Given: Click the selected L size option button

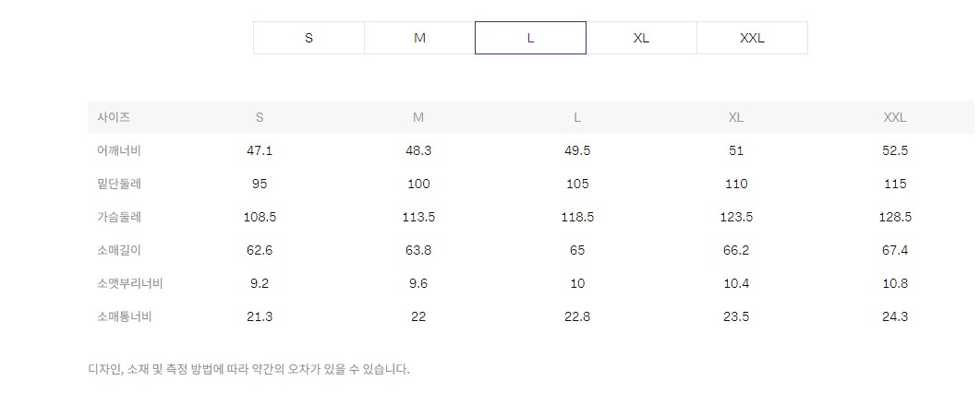Looking at the screenshot, I should 530,38.
